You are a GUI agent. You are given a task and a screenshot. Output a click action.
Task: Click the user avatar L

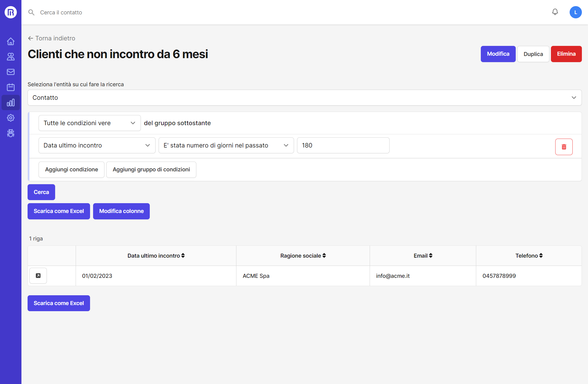point(575,12)
